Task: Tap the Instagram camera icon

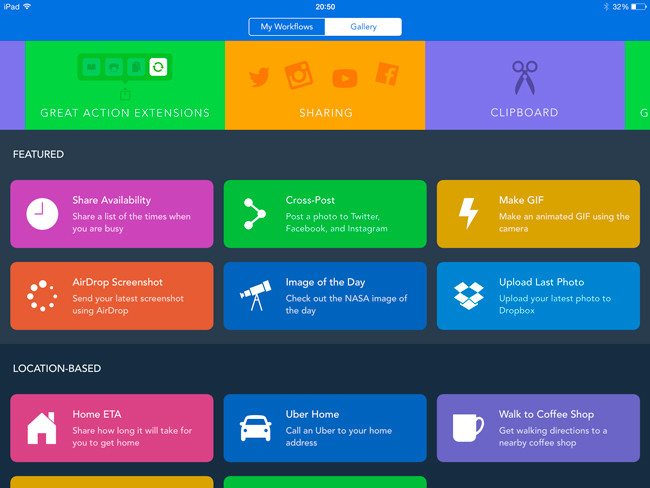Action: coord(298,75)
